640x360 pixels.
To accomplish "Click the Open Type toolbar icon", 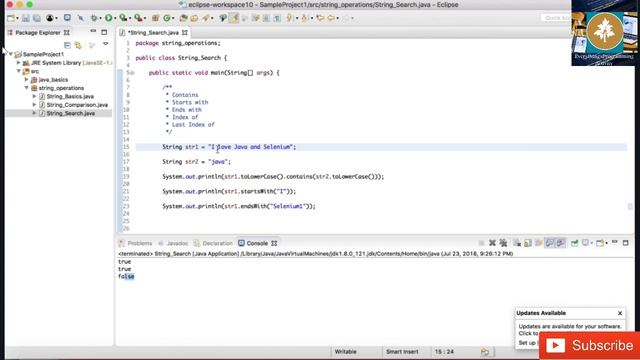I will pyautogui.click(x=183, y=18).
